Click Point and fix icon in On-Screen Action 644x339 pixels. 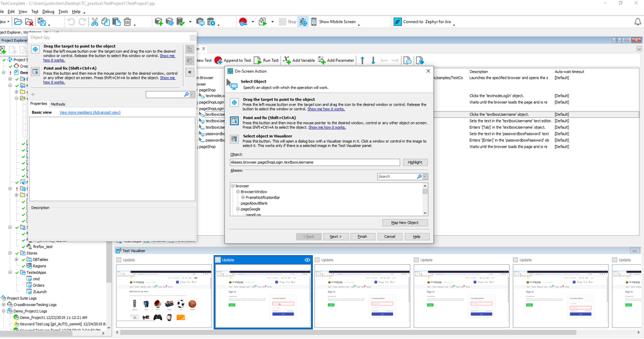tap(234, 121)
